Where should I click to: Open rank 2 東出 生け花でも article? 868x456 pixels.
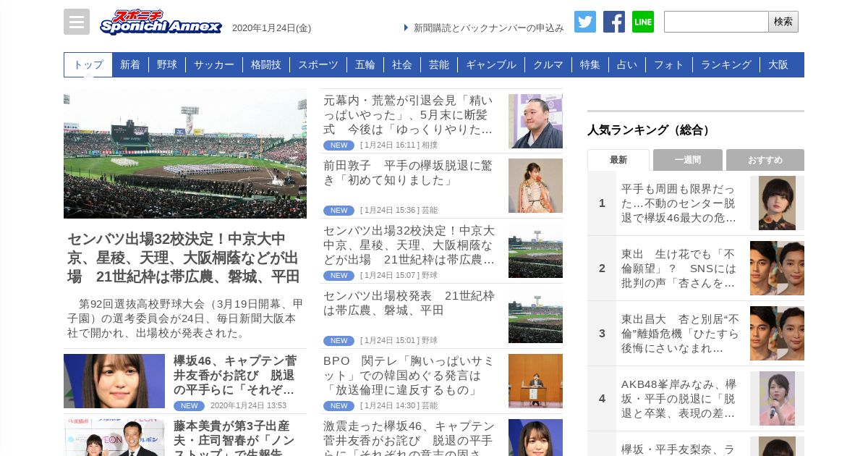[x=680, y=268]
